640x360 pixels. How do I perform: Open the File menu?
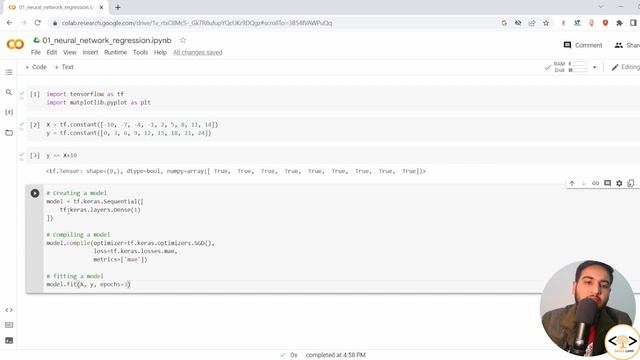tap(36, 52)
